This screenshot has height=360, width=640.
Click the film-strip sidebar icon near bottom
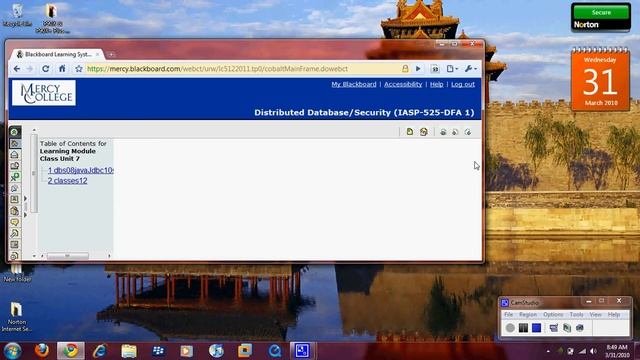(x=14, y=244)
